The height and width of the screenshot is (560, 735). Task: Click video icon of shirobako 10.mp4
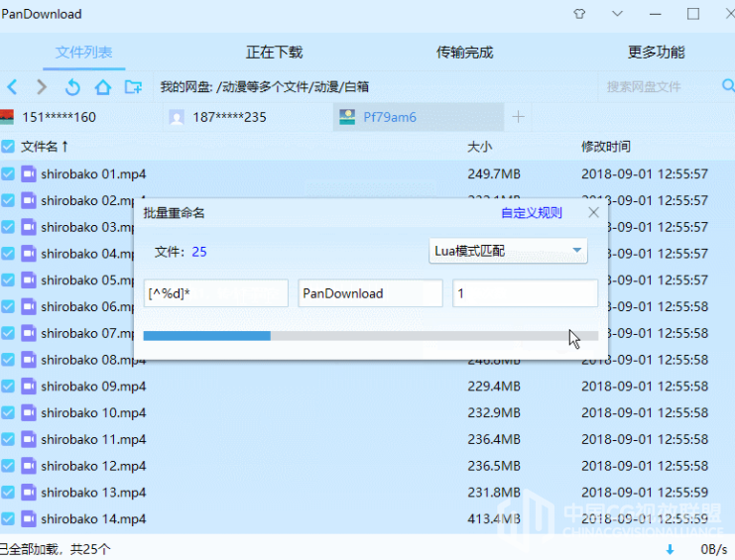coord(29,412)
